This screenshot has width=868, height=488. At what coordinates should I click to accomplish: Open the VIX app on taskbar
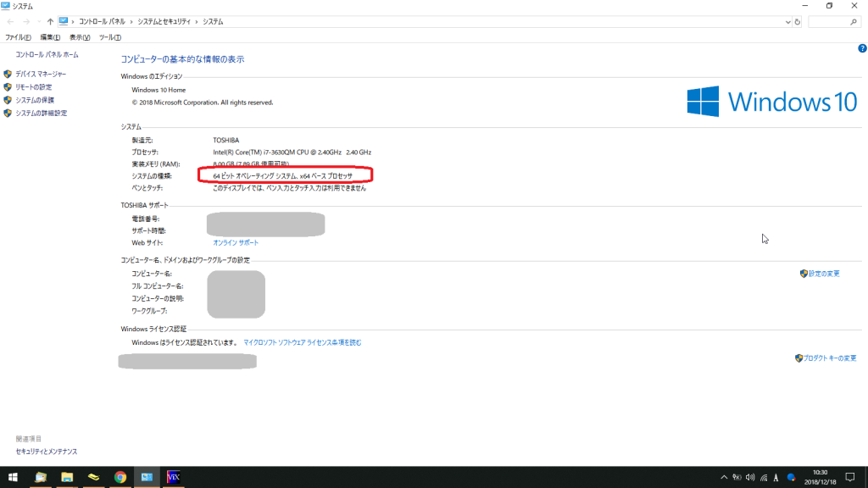174,477
